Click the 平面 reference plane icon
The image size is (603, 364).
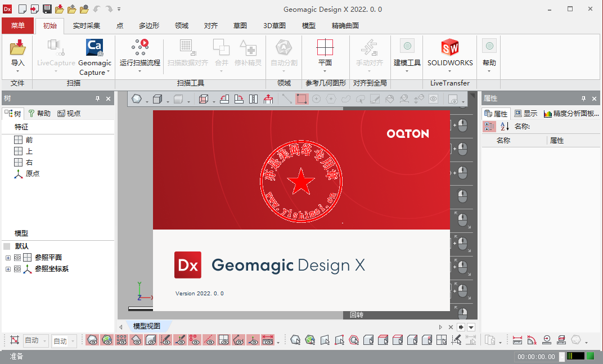325,47
